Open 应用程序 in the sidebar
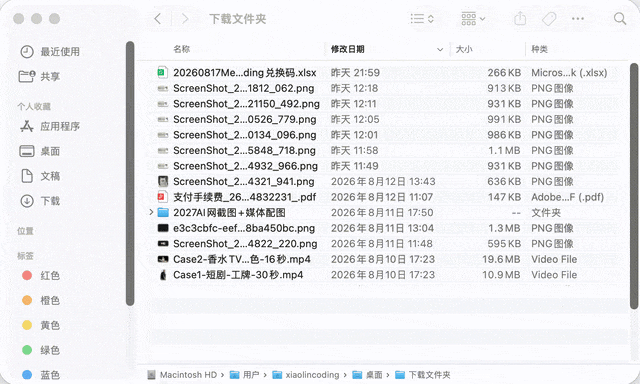The image size is (640, 384). (50, 127)
